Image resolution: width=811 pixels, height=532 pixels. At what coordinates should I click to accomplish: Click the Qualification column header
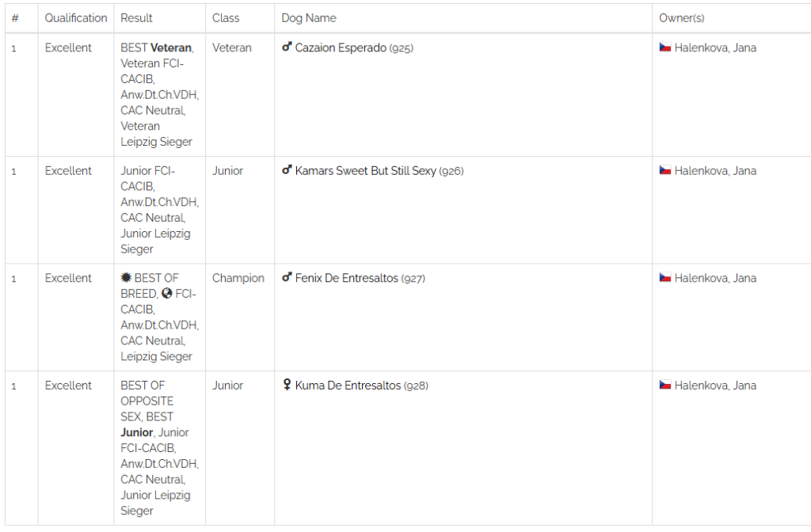(x=75, y=18)
